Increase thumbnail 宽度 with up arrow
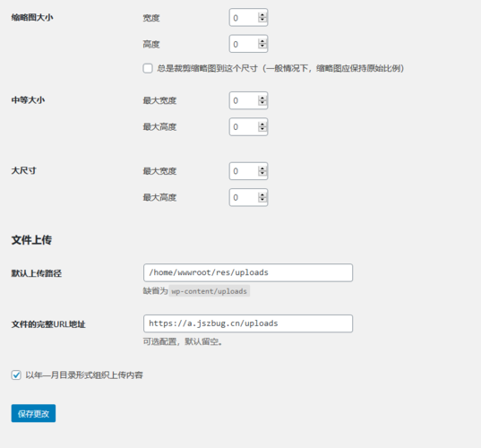Viewport: 481px width, 448px height. click(262, 15)
